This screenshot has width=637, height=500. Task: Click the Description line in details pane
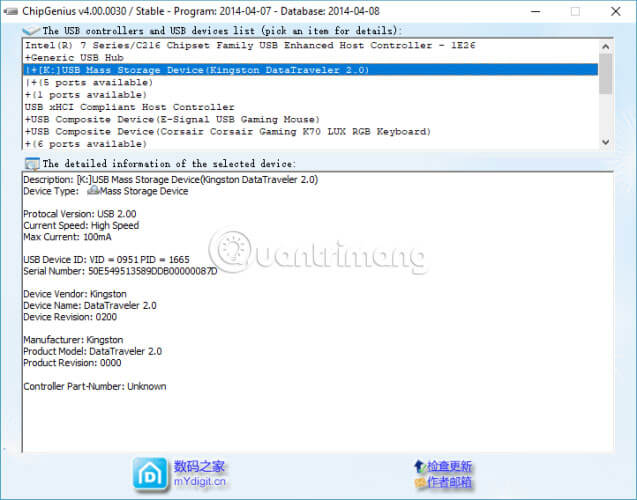click(x=171, y=180)
